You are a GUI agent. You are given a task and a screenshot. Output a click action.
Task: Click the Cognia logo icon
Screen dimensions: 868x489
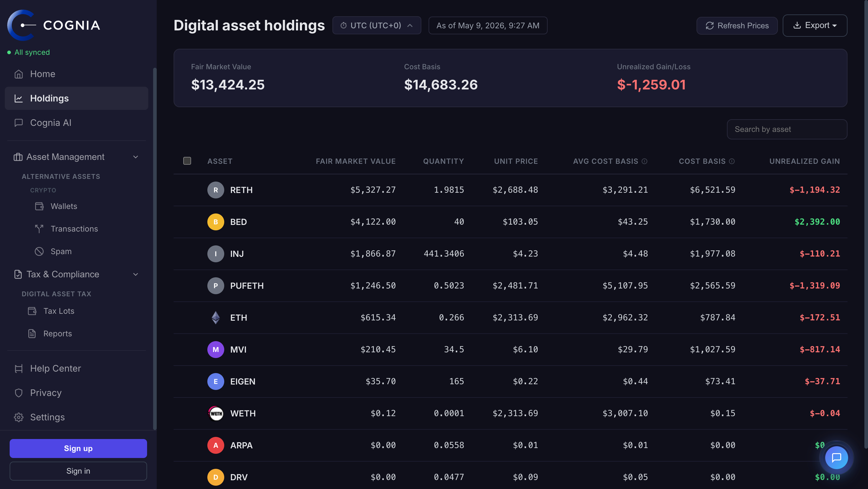click(22, 25)
